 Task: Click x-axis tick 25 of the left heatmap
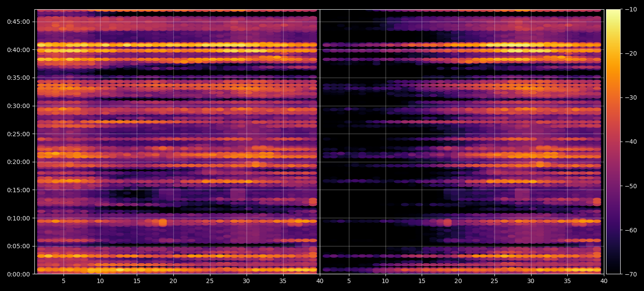pos(210,281)
